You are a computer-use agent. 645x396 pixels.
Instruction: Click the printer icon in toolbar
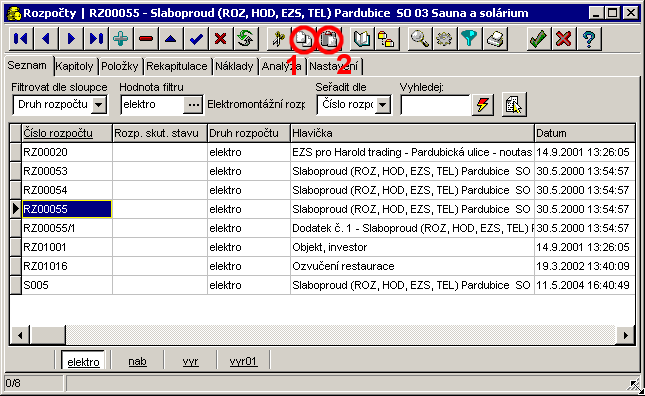(495, 39)
